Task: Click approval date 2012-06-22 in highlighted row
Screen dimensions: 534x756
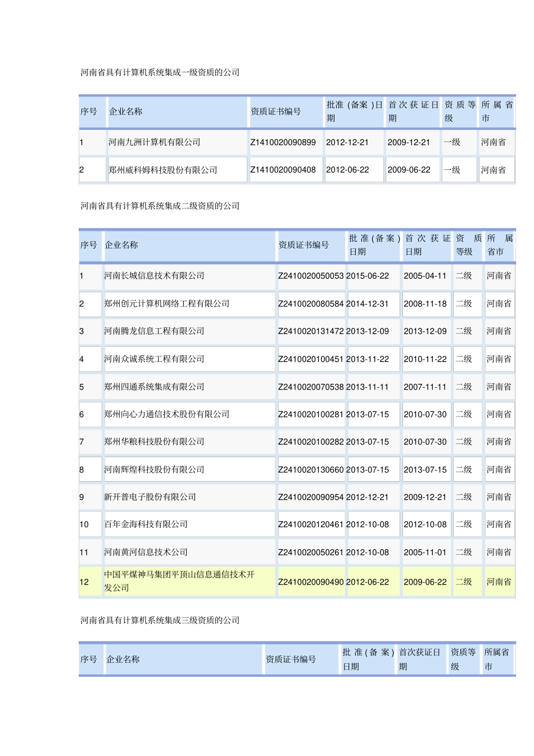Action: [x=368, y=582]
